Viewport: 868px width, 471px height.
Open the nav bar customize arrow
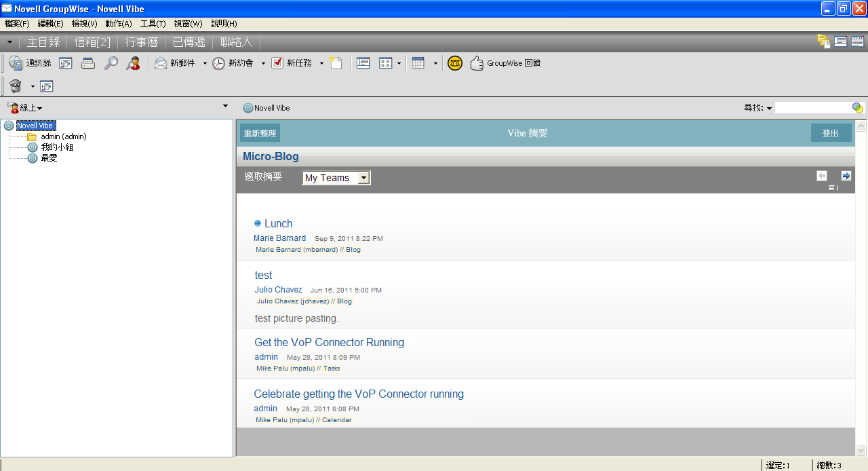pyautogui.click(x=9, y=42)
